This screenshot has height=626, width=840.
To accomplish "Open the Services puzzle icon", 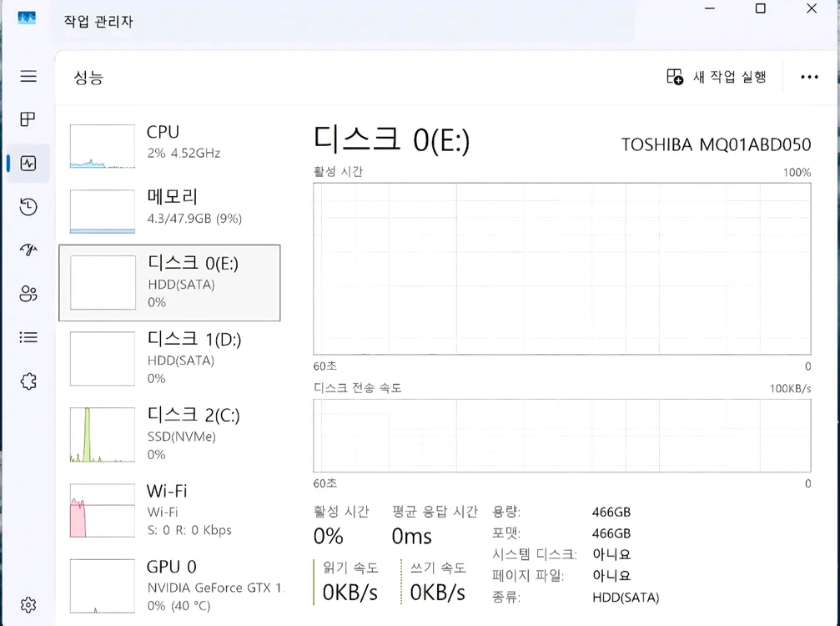I will (28, 381).
